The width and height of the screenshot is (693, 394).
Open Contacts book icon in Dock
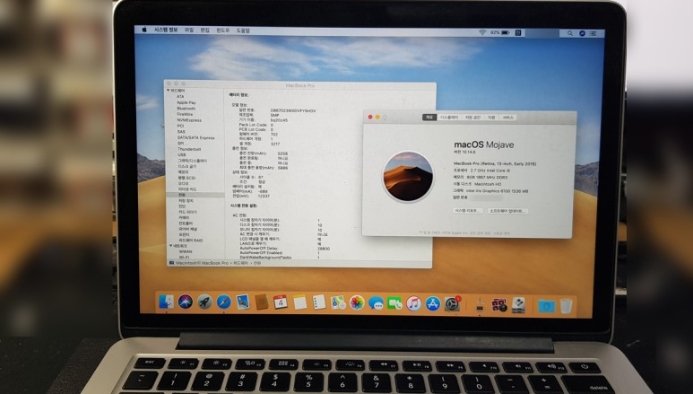(x=262, y=302)
